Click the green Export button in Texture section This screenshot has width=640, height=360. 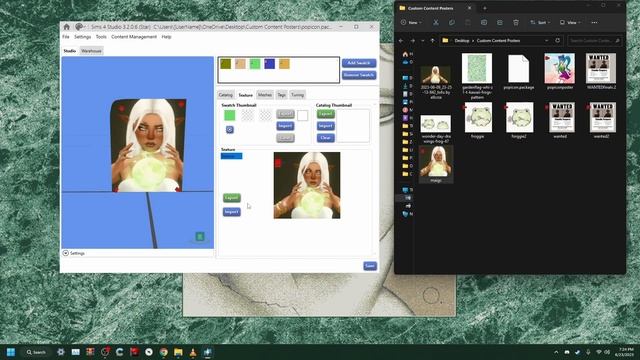tap(231, 198)
